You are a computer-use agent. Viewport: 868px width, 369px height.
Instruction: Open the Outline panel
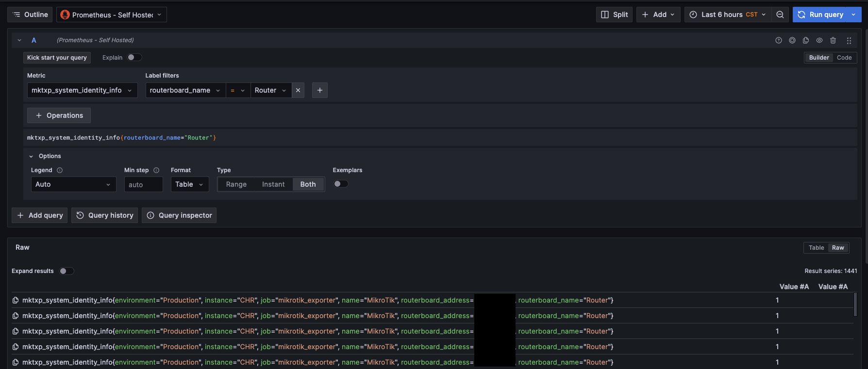coord(30,15)
